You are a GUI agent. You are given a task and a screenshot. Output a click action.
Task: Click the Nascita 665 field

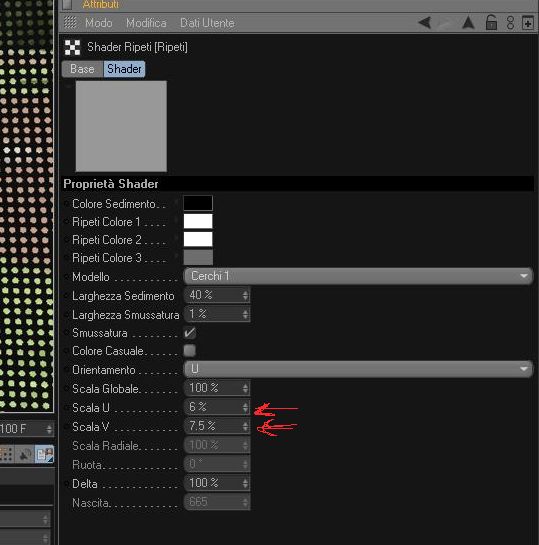(217, 502)
